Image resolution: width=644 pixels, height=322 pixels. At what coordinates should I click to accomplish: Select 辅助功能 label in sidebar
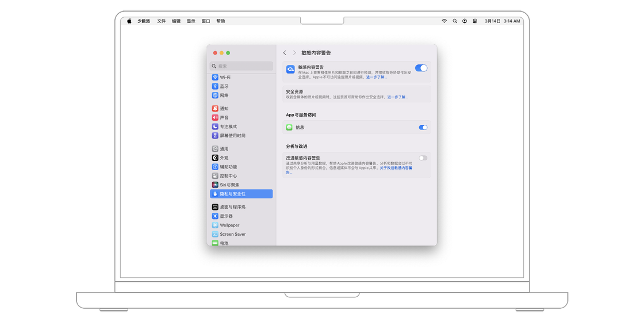click(x=228, y=167)
